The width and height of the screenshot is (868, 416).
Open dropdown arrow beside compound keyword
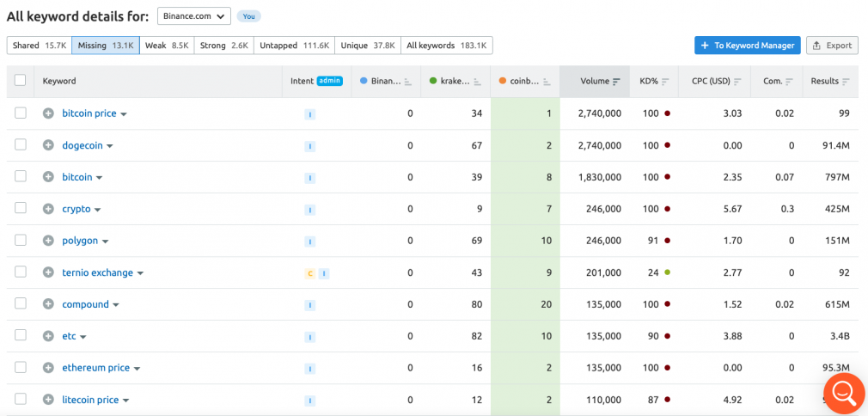click(116, 305)
